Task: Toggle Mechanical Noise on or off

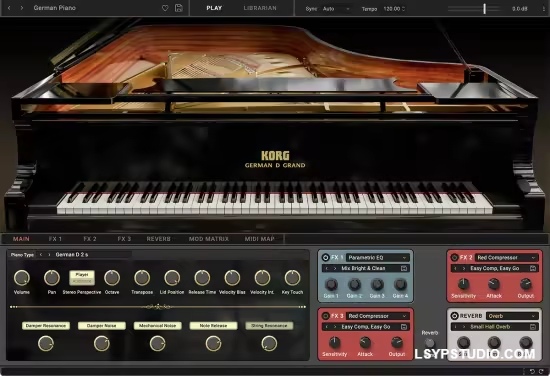Action: coord(157,326)
